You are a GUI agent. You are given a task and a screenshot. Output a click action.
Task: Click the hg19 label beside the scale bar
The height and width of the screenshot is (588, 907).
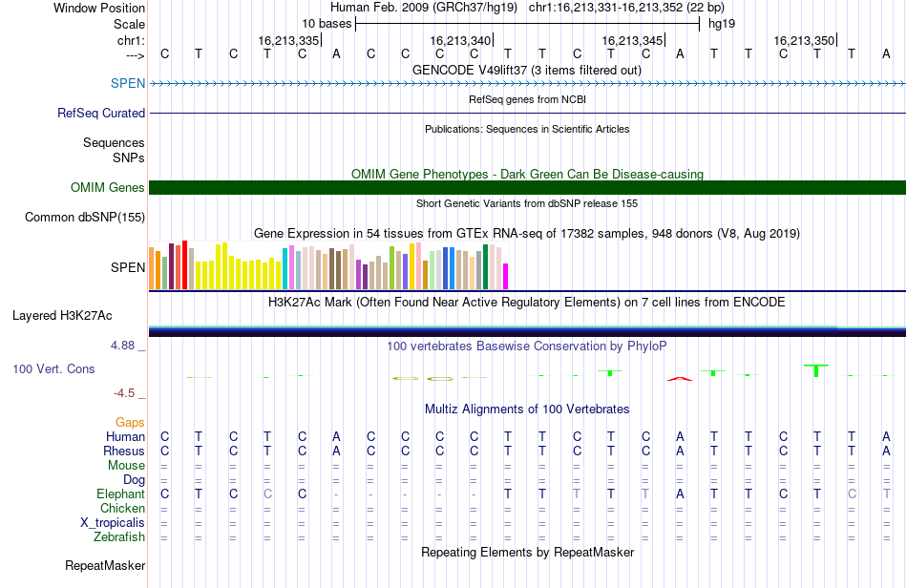point(722,24)
